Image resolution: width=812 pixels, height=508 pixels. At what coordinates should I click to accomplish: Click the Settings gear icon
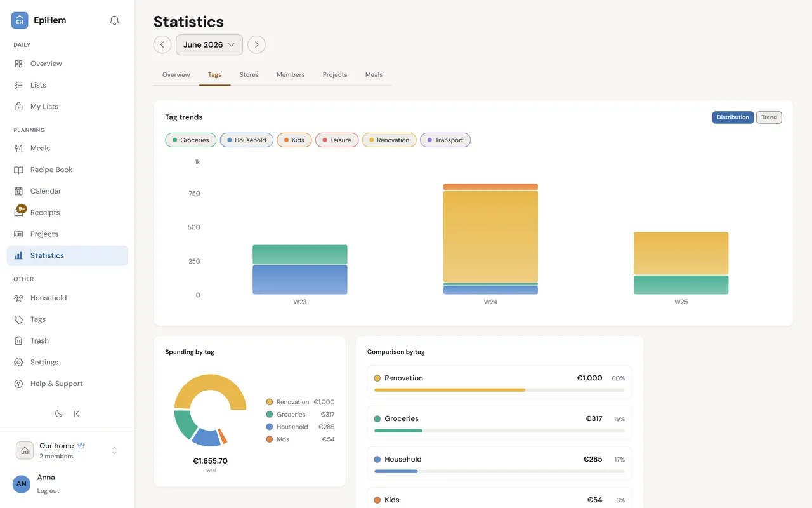[18, 362]
